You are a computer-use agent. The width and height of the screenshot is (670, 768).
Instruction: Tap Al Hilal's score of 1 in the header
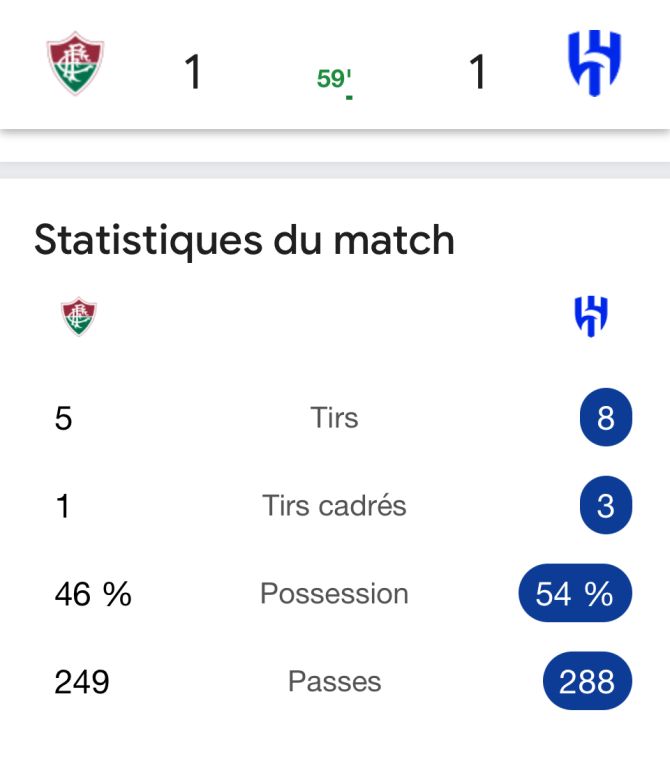tap(478, 73)
